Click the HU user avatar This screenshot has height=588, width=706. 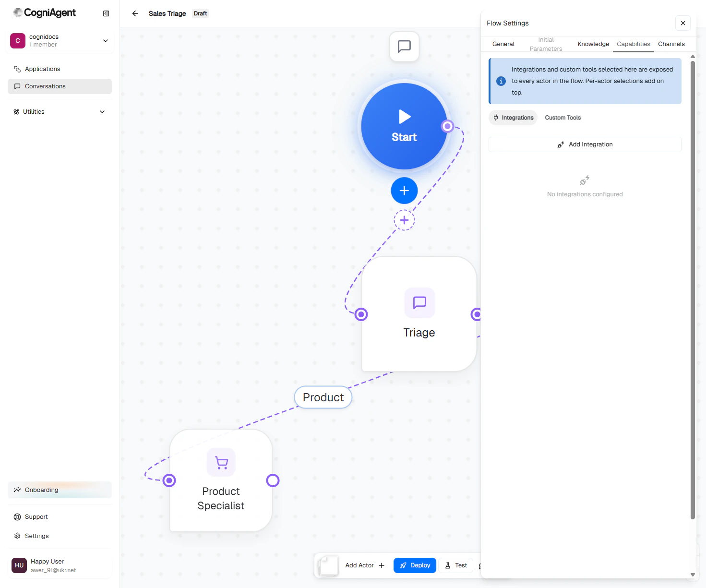point(19,565)
